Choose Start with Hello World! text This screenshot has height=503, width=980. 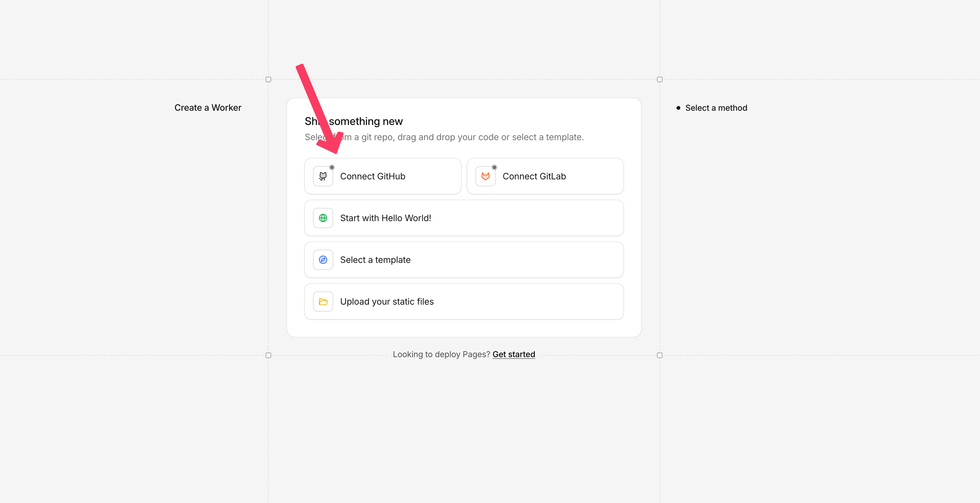click(x=385, y=218)
